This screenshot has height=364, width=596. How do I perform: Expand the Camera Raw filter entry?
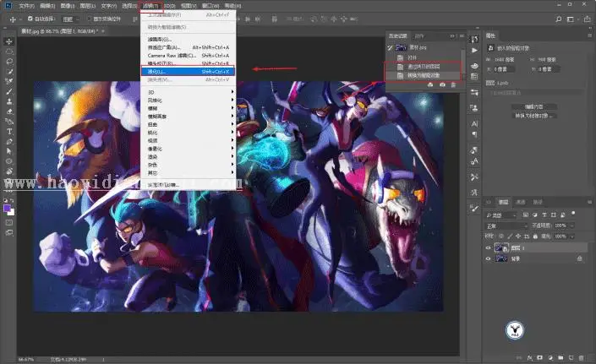[x=189, y=56]
